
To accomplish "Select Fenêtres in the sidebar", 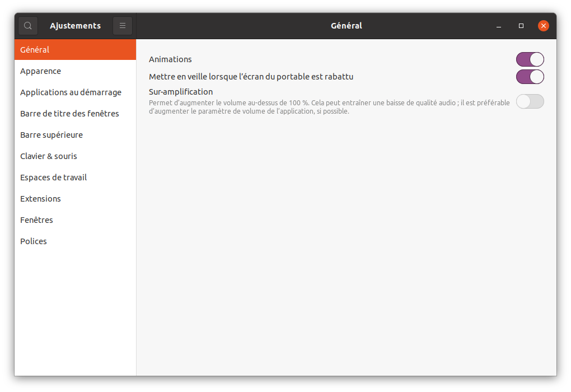I will [76, 220].
